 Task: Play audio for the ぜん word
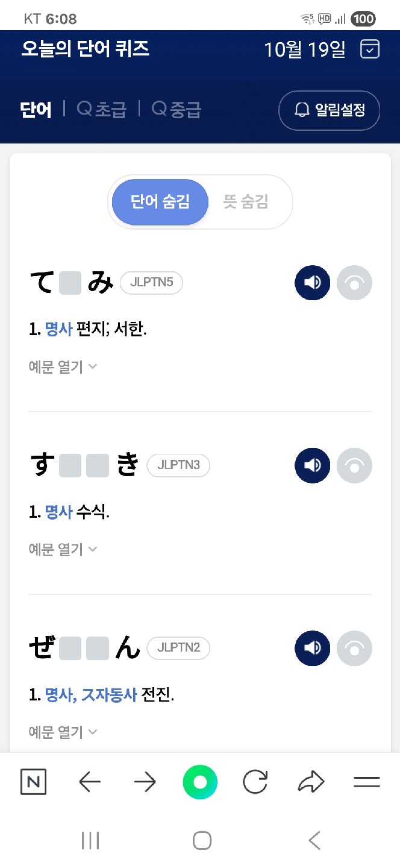[312, 648]
